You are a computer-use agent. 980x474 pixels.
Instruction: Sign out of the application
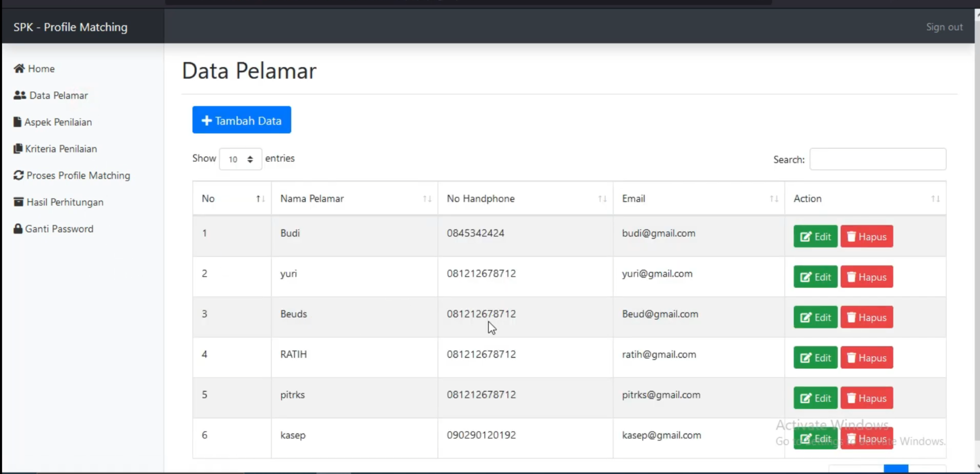point(944,27)
